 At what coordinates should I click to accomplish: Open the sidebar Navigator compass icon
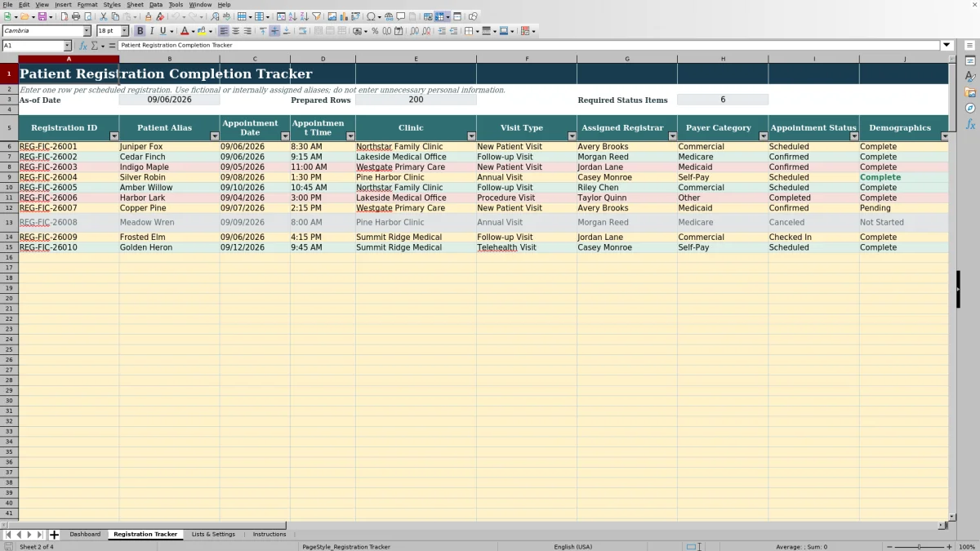[x=970, y=108]
